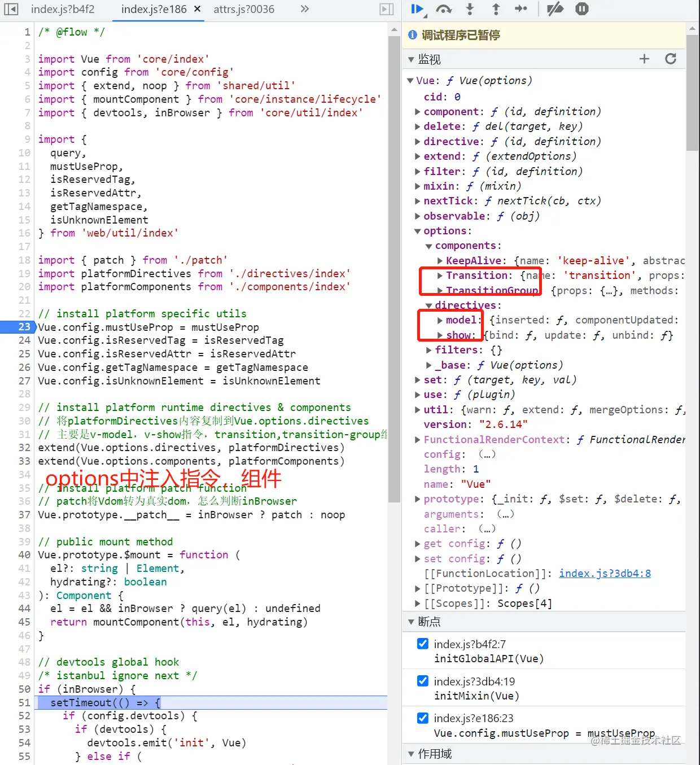Click the length: 1 property
The image size is (700, 765).
point(451,469)
